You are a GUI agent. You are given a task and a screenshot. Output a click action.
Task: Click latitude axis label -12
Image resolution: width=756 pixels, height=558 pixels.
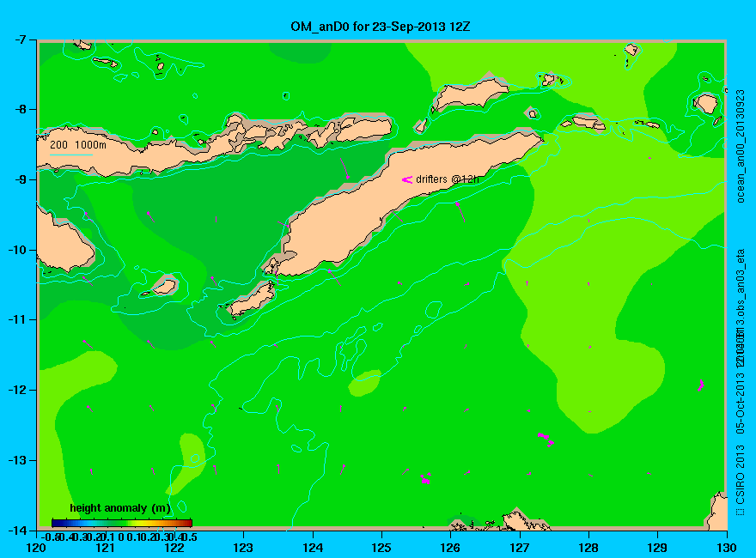[x=18, y=390]
